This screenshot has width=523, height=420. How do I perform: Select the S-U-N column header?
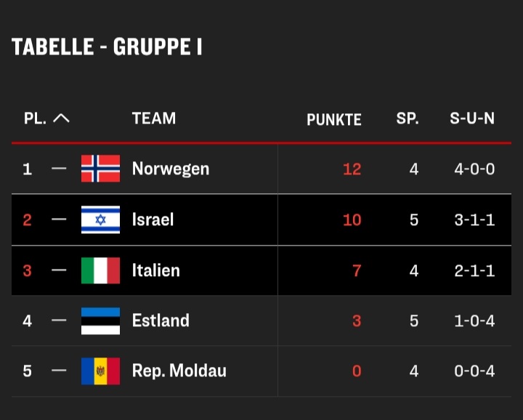pos(472,118)
